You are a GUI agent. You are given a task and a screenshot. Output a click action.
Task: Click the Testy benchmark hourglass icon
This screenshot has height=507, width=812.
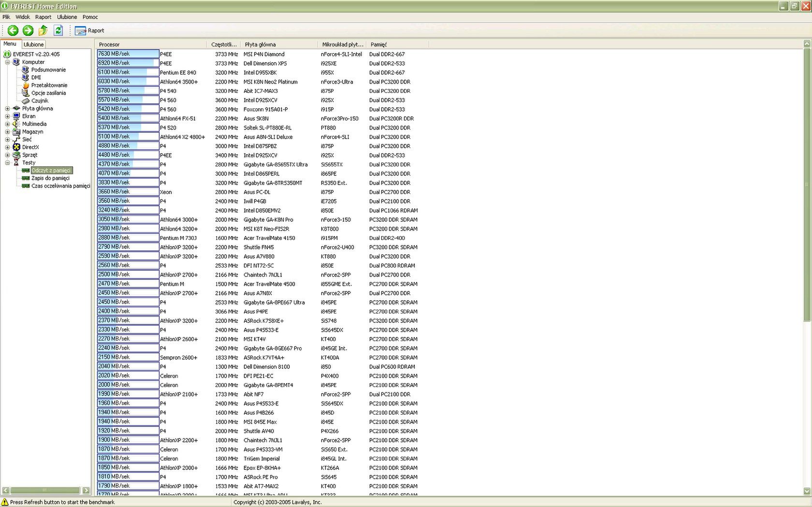click(x=16, y=163)
